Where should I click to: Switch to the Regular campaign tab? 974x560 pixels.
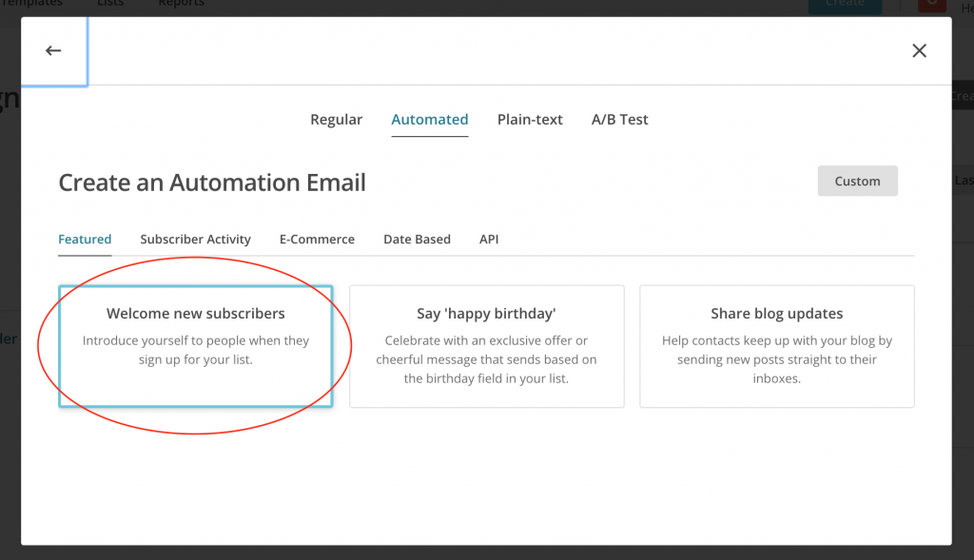click(336, 119)
